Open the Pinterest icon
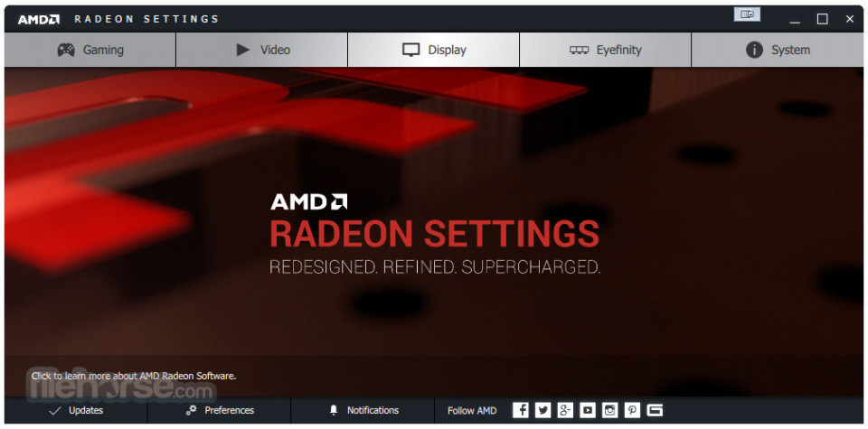Viewport: 868px width, 429px height. (632, 410)
